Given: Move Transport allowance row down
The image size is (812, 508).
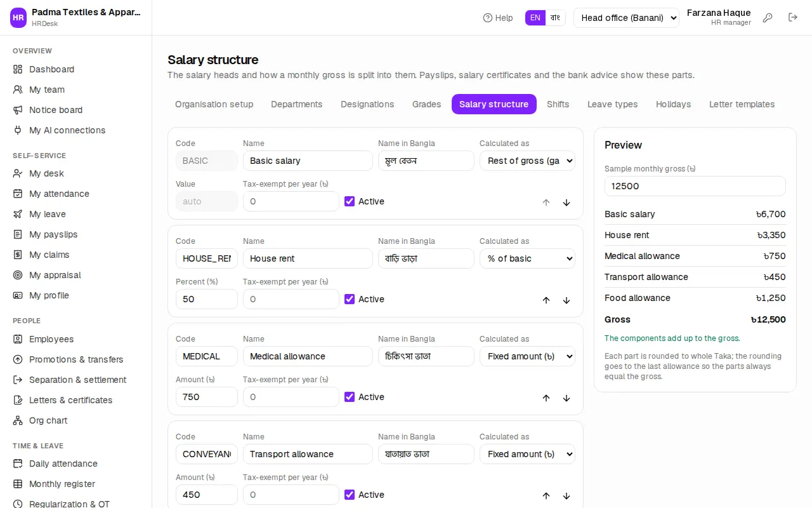Looking at the screenshot, I should (566, 496).
